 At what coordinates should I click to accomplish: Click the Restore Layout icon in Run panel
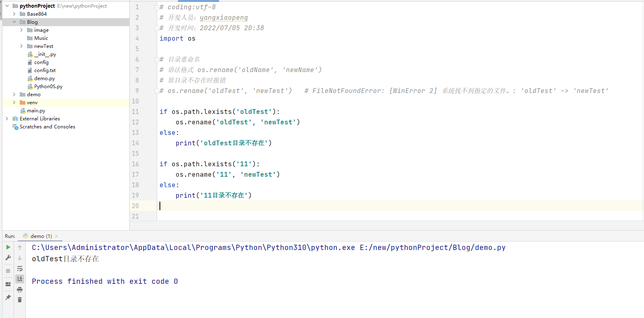(8, 284)
